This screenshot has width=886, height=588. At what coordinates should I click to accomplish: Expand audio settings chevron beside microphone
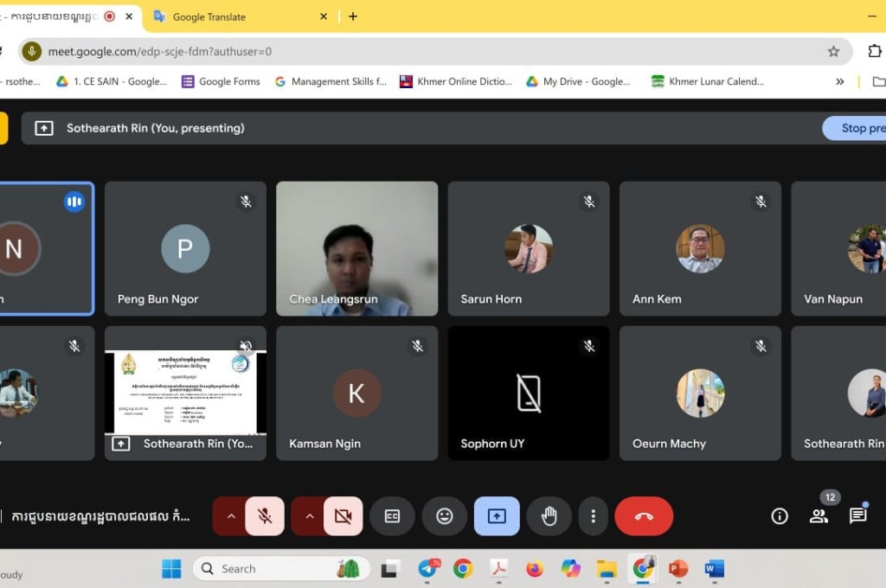[230, 515]
